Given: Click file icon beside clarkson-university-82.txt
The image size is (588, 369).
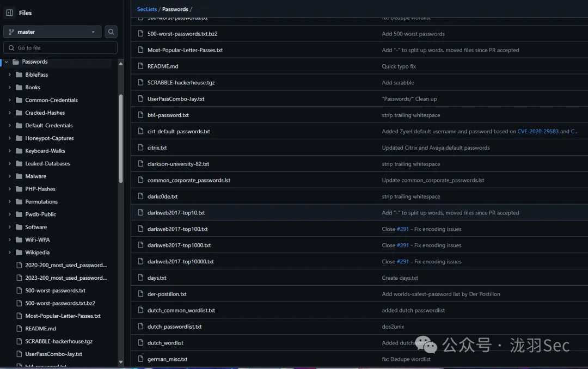Looking at the screenshot, I should pyautogui.click(x=140, y=164).
